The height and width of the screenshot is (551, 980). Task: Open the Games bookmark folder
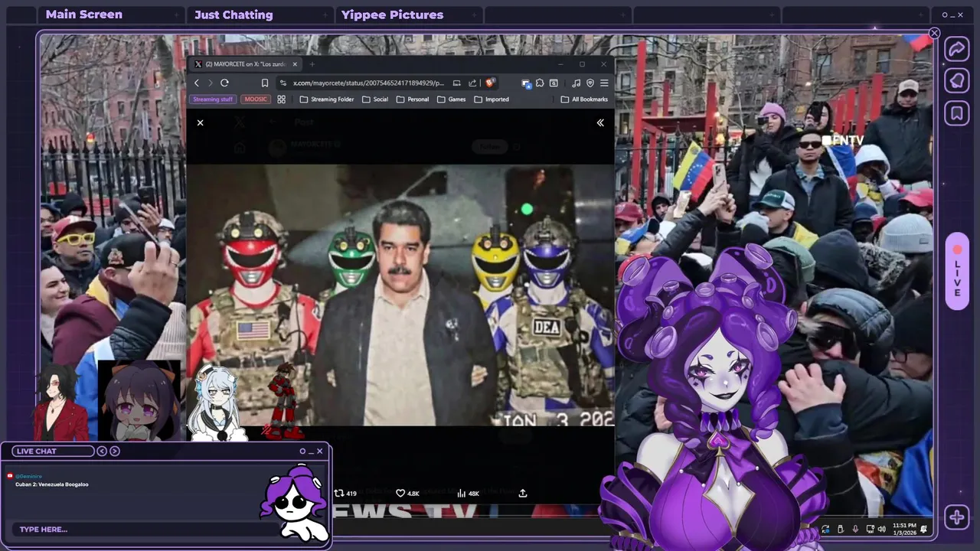coord(452,99)
